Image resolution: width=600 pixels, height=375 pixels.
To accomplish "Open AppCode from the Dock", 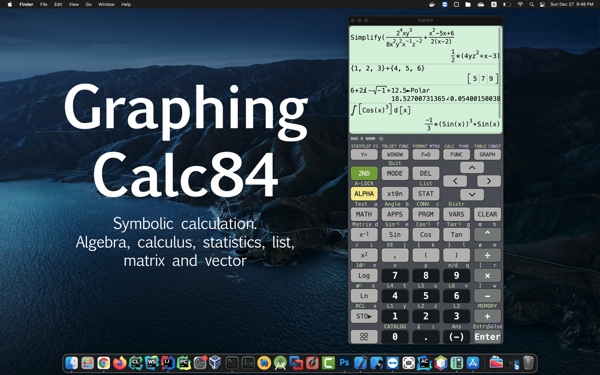I will click(425, 363).
